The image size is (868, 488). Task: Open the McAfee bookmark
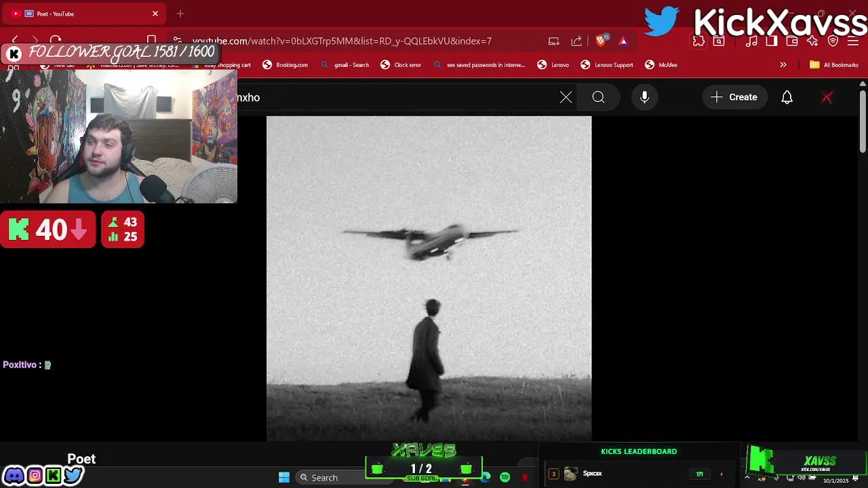coord(661,65)
